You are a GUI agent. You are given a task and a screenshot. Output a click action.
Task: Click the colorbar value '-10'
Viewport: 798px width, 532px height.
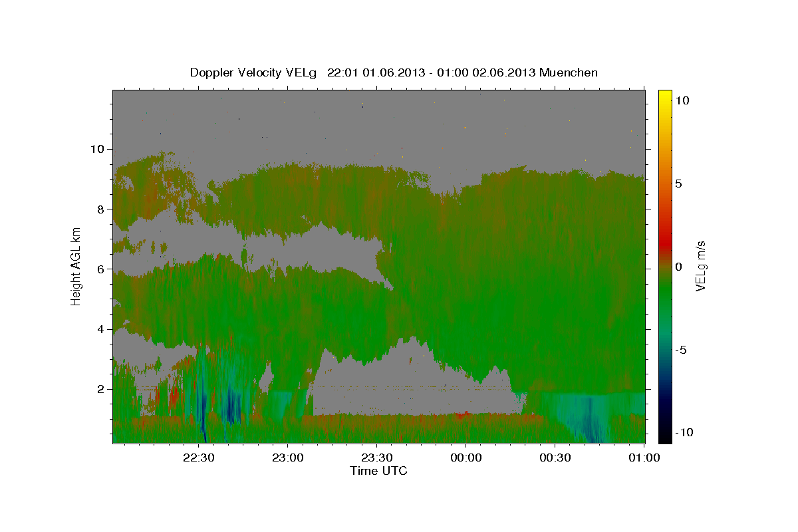[685, 432]
